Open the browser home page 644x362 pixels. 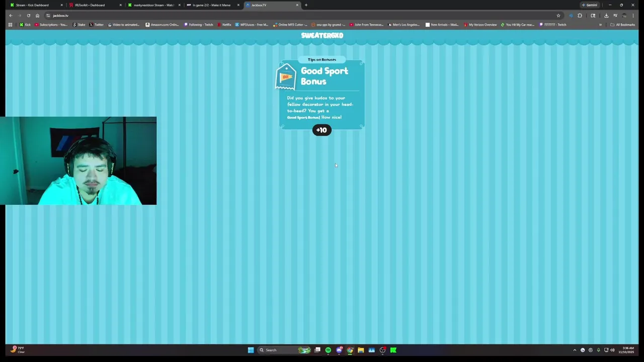37,16
